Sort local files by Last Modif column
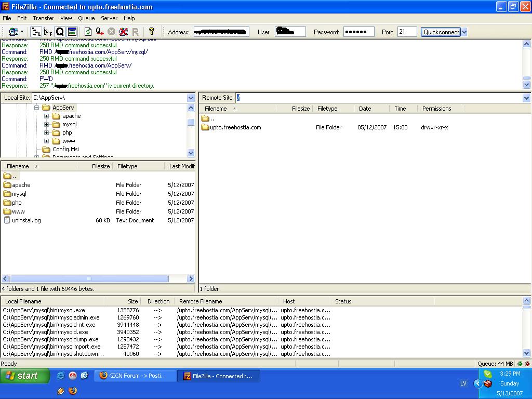The width and height of the screenshot is (532, 399). (x=180, y=166)
